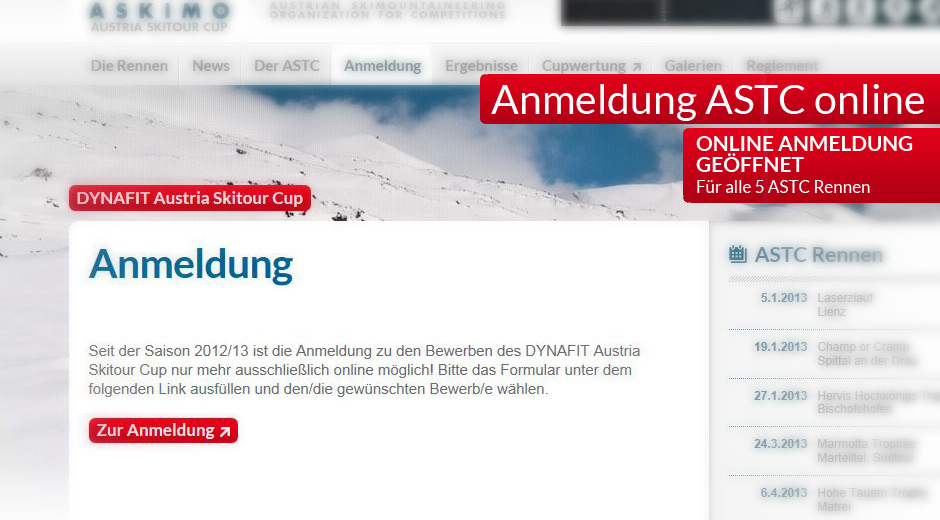Click the date 24.3.2013
The height and width of the screenshot is (520, 940).
point(781,444)
